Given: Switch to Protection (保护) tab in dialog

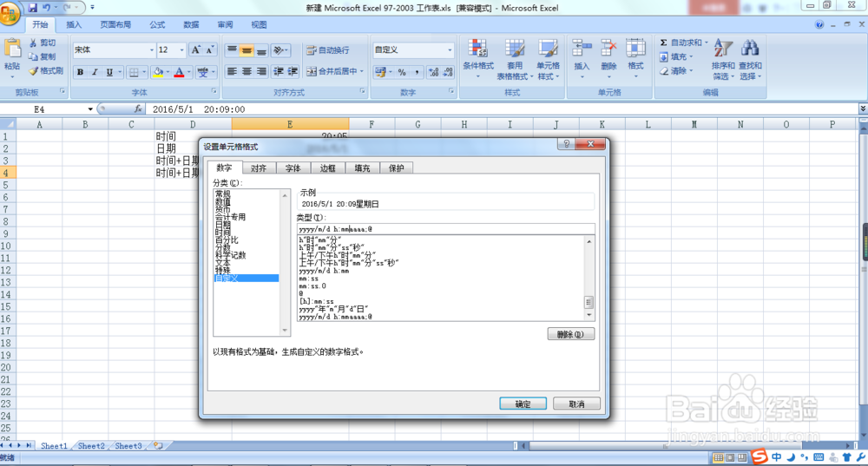Looking at the screenshot, I should pos(397,168).
